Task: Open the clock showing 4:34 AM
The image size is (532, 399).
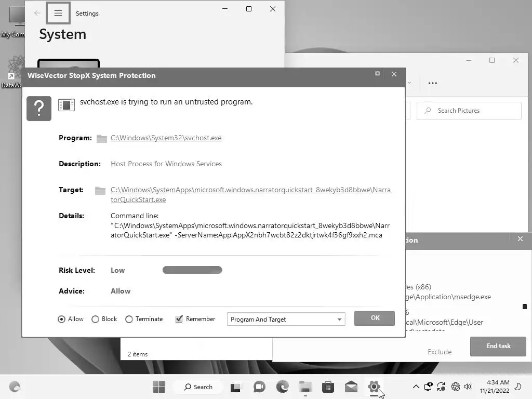Action: click(x=495, y=387)
